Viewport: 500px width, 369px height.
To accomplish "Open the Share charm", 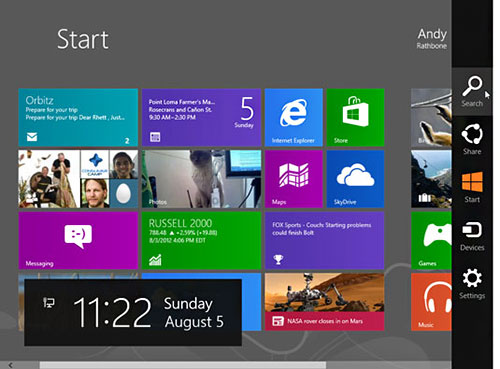I will tap(472, 139).
